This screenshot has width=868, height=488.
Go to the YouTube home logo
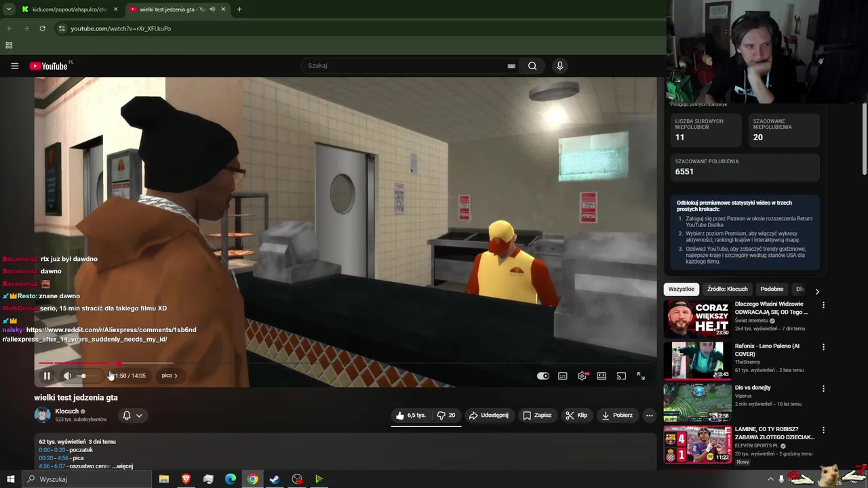point(49,66)
